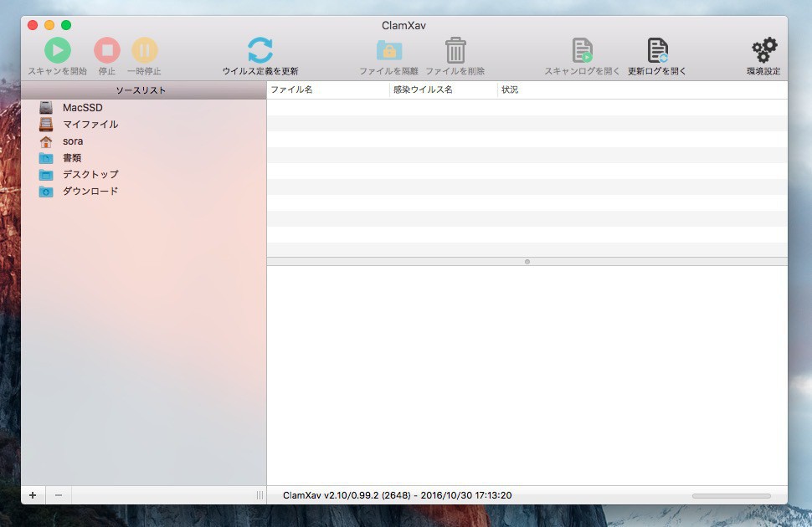
Task: Select the sora home folder
Action: (72, 141)
